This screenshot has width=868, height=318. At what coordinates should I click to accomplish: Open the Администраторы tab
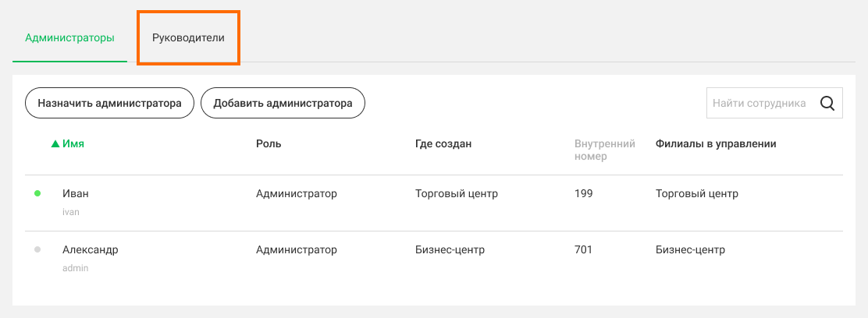click(69, 38)
